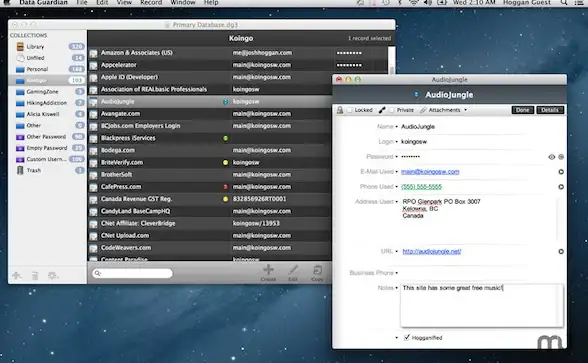The image size is (588, 363).
Task: Open the Custom Usern... smart collection
Action: click(47, 159)
